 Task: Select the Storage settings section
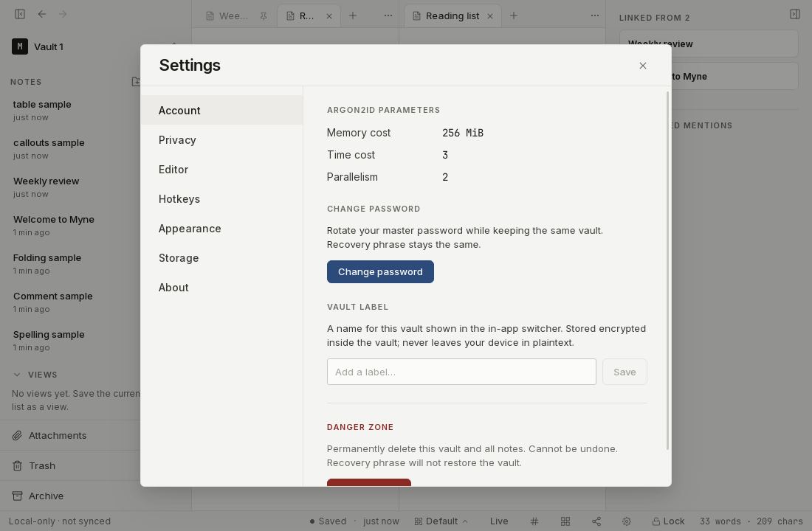click(221, 257)
